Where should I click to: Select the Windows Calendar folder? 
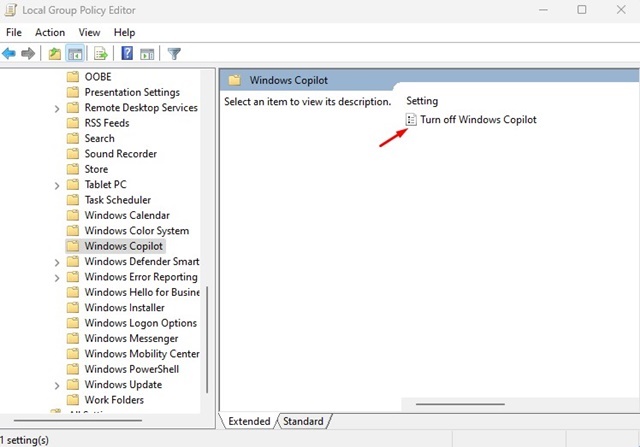click(x=127, y=215)
